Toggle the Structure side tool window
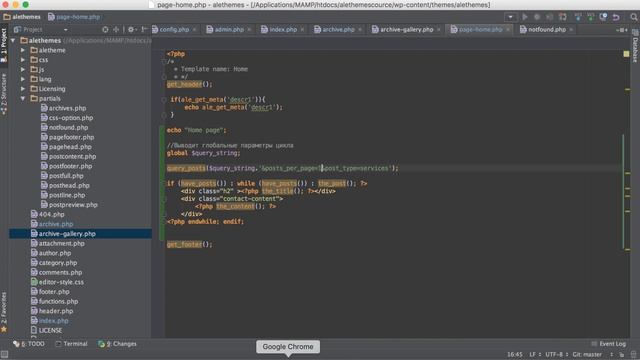This screenshot has width=640, height=360. (4, 94)
